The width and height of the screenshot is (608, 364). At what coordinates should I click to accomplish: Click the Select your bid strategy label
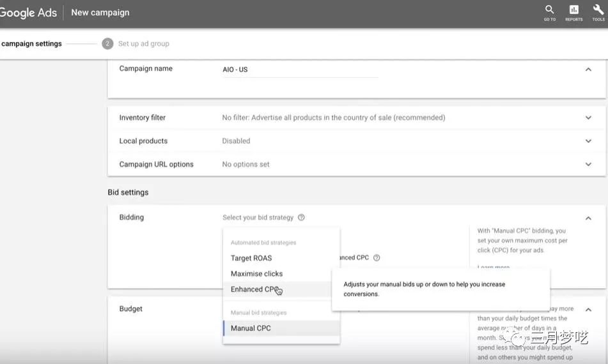point(258,218)
